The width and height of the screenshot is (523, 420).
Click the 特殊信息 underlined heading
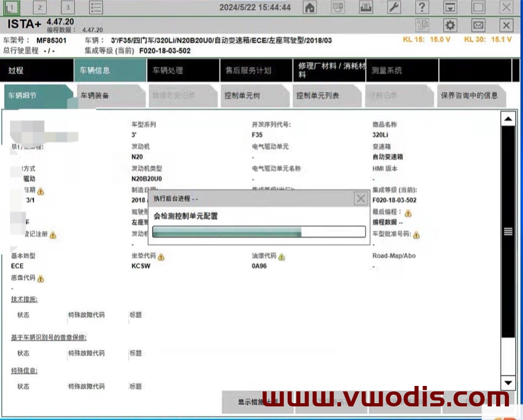25,371
